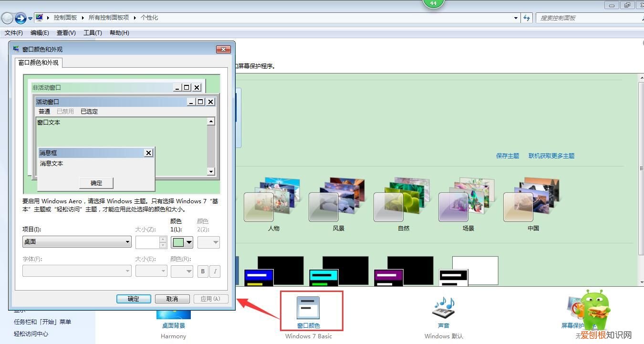644x344 pixels.
Task: Open the 工具(T) menu
Action: [x=93, y=33]
